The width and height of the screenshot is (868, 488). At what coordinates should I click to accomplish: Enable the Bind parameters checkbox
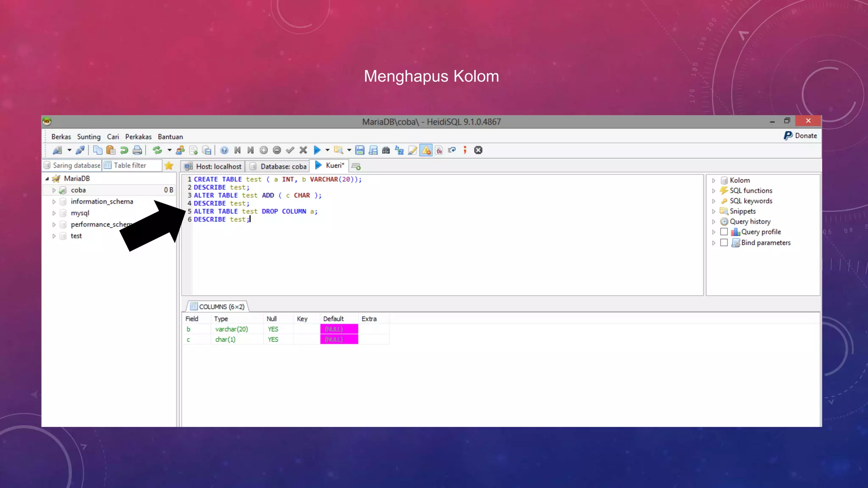(x=724, y=243)
